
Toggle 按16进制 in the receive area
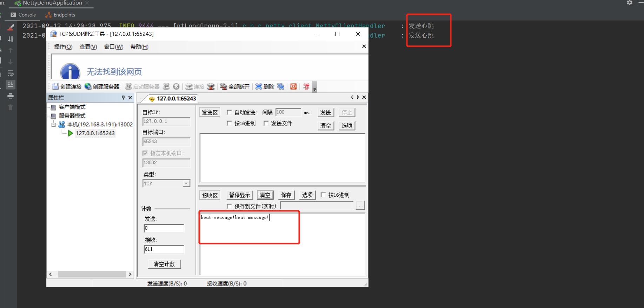click(x=323, y=195)
